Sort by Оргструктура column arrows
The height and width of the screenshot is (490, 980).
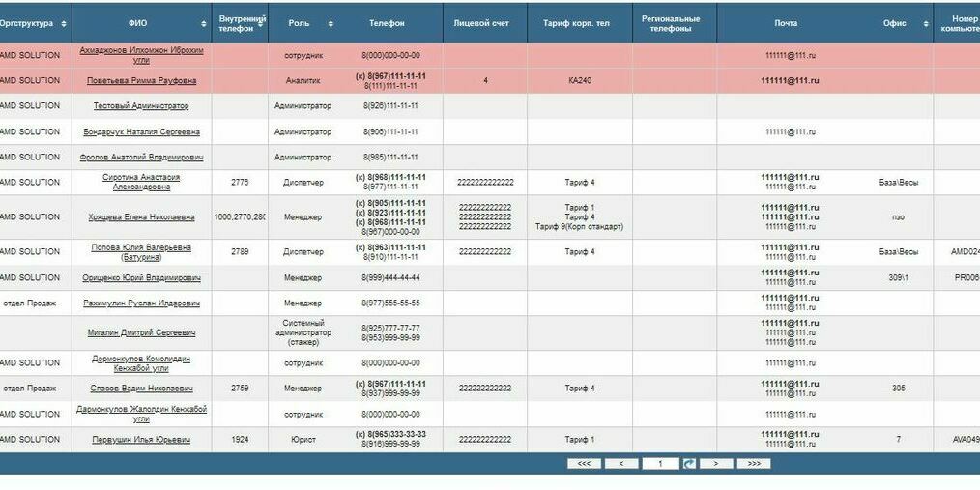pyautogui.click(x=64, y=23)
